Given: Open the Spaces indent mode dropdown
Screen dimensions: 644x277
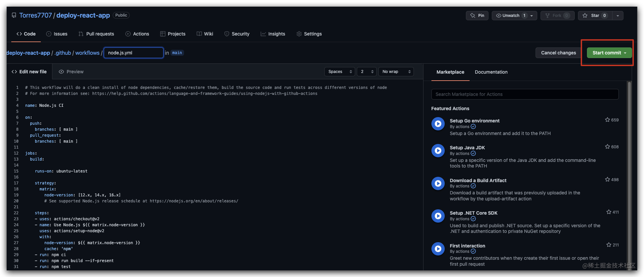Looking at the screenshot, I should pos(340,72).
